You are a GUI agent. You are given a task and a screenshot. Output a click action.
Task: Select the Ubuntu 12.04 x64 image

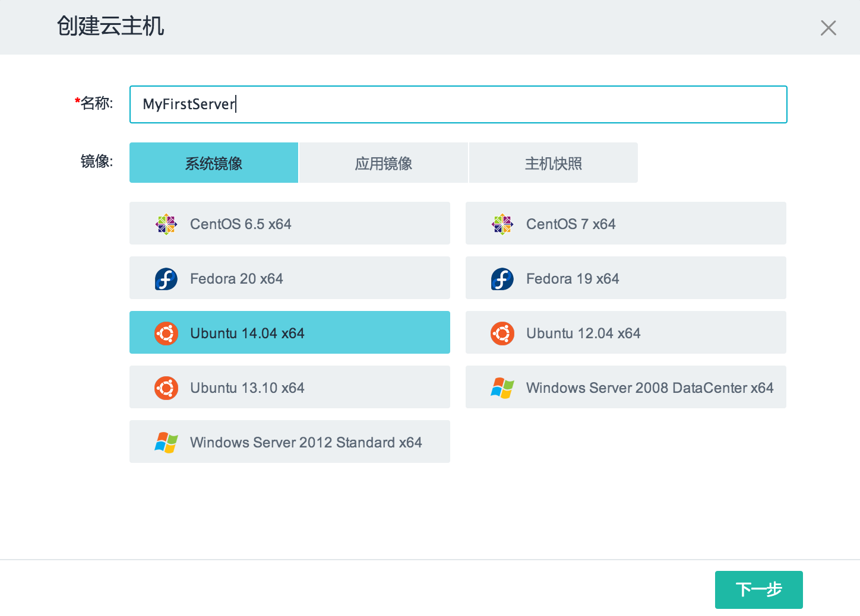626,332
